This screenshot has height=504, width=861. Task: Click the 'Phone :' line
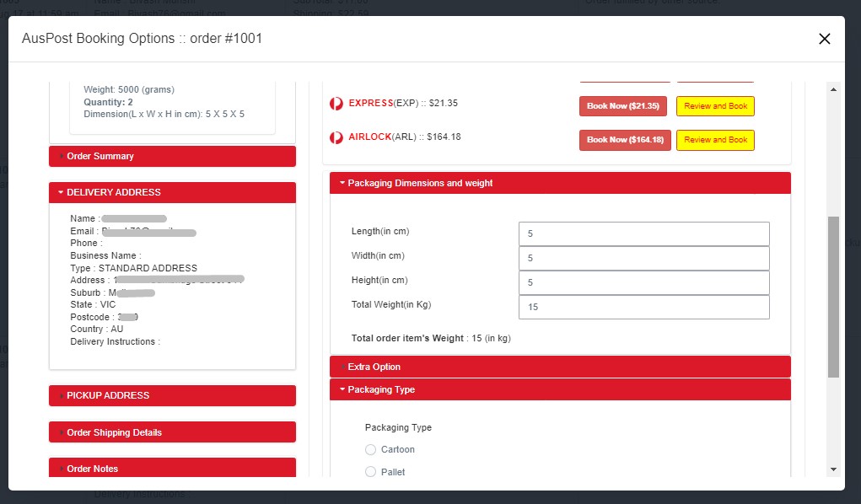[x=86, y=243]
